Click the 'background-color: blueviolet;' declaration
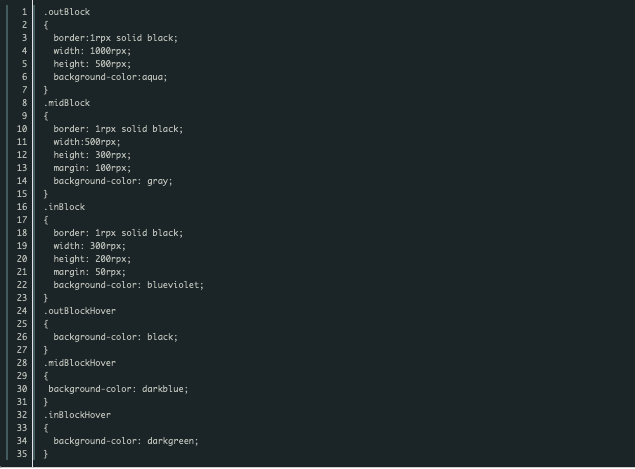 [128, 284]
